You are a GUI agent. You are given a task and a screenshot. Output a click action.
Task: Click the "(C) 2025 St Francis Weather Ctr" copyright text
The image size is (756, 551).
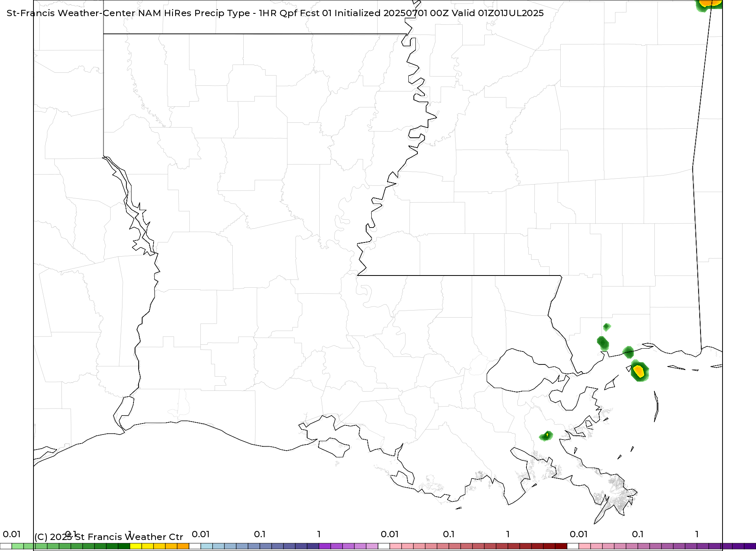coord(109,537)
